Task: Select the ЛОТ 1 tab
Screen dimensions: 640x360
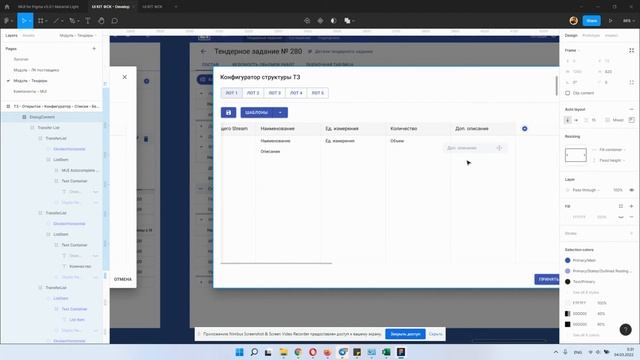Action: click(x=231, y=93)
